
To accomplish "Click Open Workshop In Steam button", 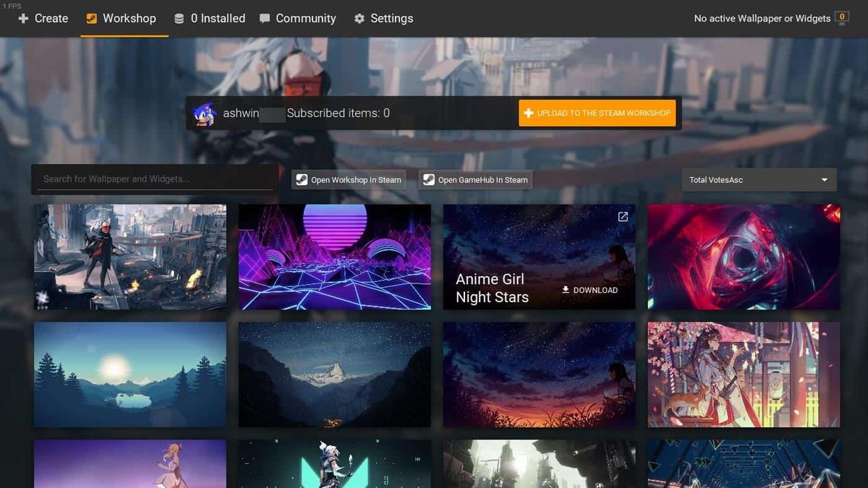I will (x=349, y=180).
